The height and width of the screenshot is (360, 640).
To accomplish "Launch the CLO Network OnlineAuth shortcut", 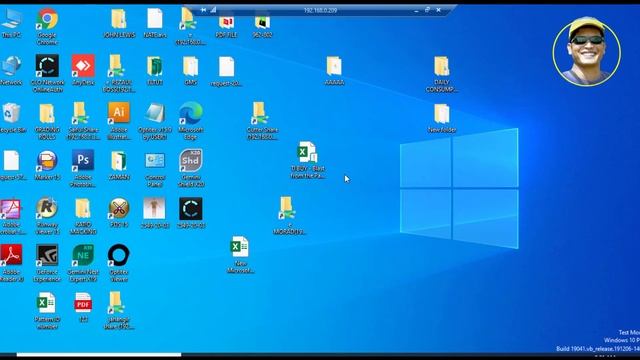I will coord(47,66).
